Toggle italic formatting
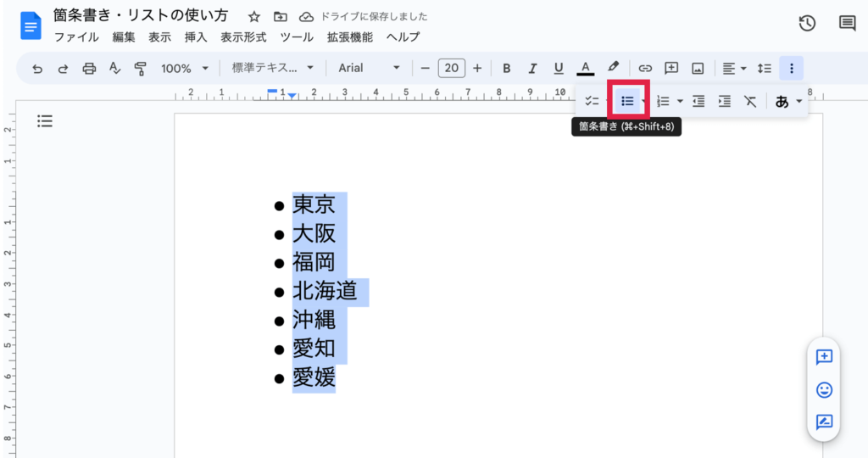 (x=532, y=69)
